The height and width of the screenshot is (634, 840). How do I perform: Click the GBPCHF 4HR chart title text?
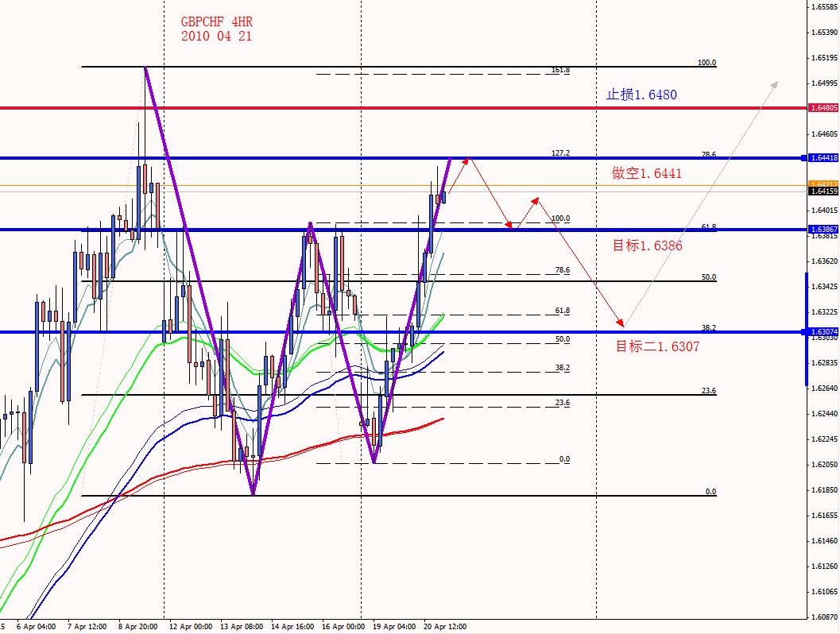coord(216,22)
